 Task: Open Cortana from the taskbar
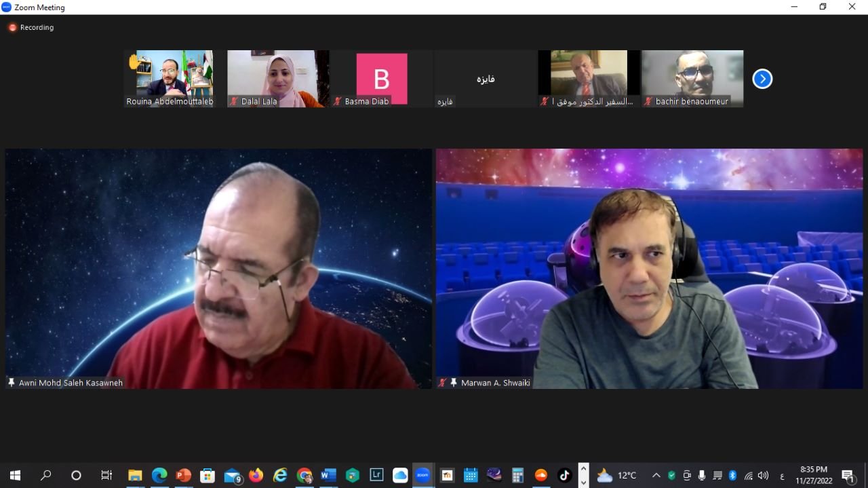(76, 475)
